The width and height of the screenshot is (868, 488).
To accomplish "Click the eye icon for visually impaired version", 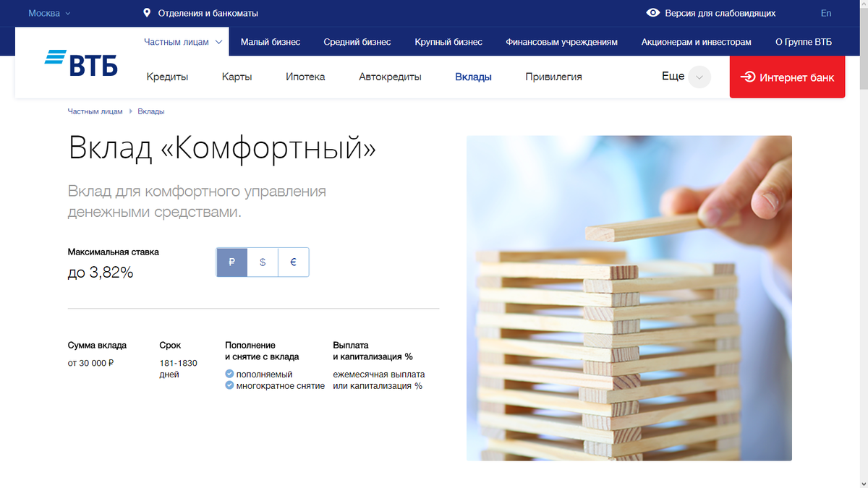I will click(x=653, y=13).
